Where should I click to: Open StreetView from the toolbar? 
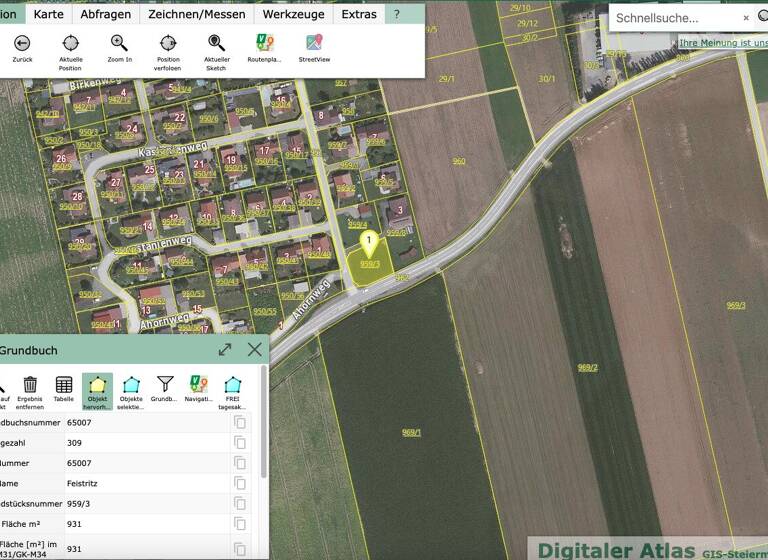[x=314, y=44]
